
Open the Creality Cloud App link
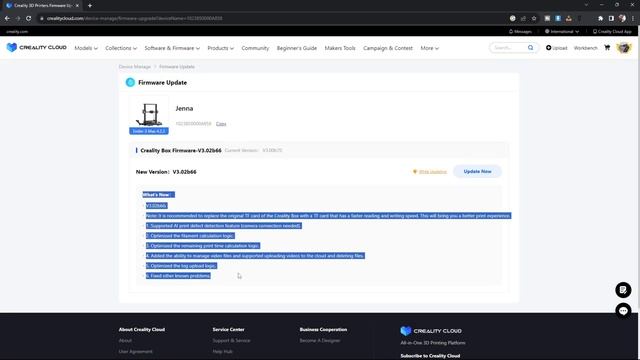click(x=615, y=31)
